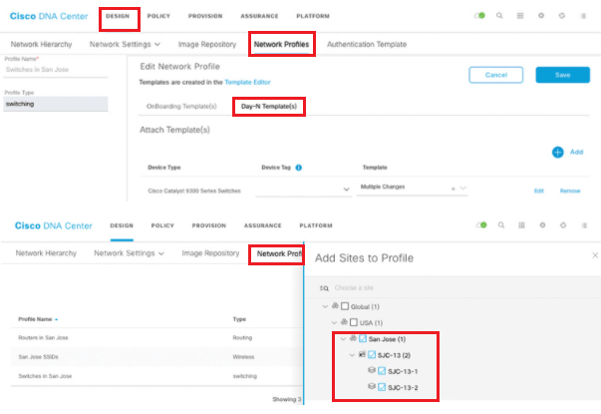Open the settings gear in the top header
The height and width of the screenshot is (414, 601).
541,16
